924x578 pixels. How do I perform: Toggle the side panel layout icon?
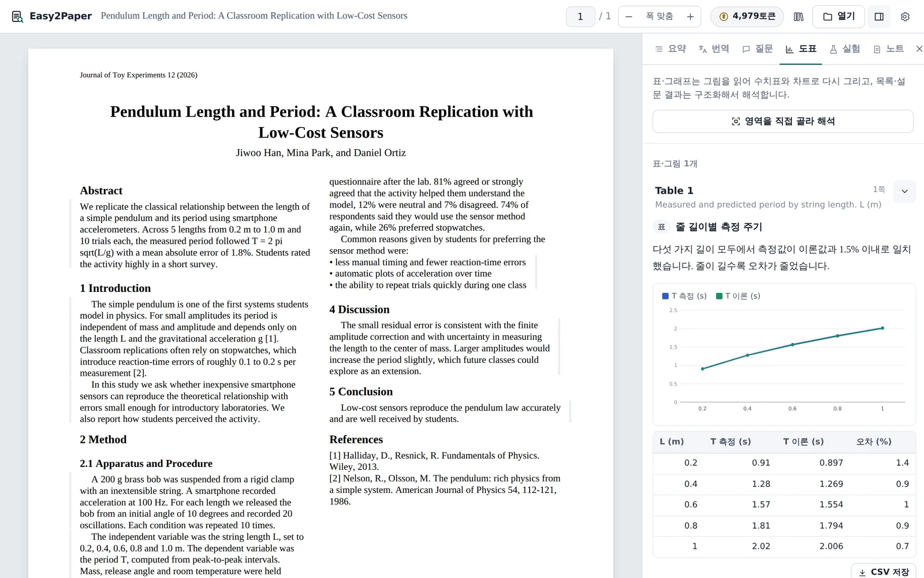point(879,17)
